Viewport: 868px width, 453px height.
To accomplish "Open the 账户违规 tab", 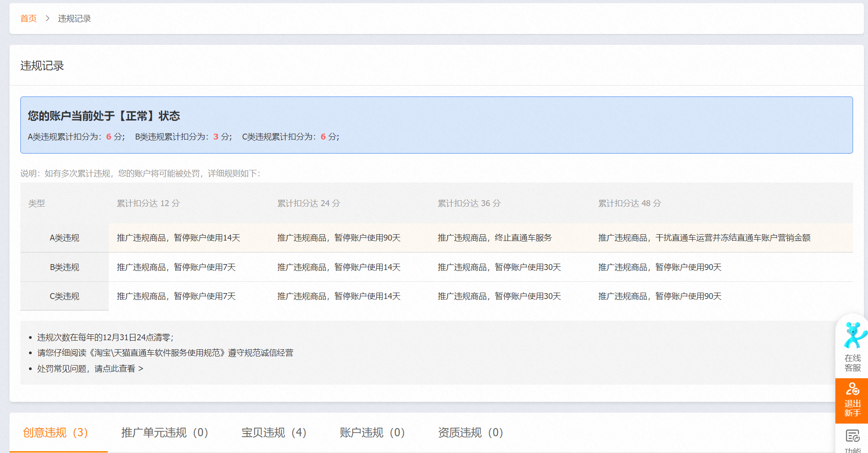I will point(371,433).
